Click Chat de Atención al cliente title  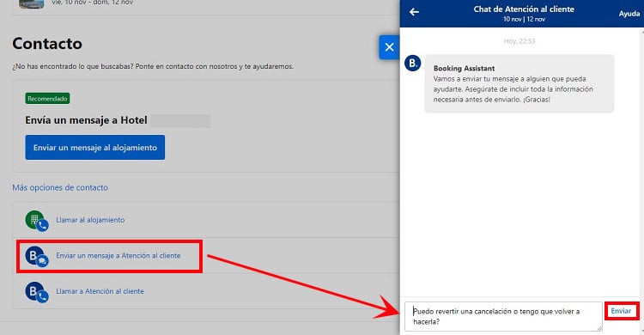click(x=524, y=9)
